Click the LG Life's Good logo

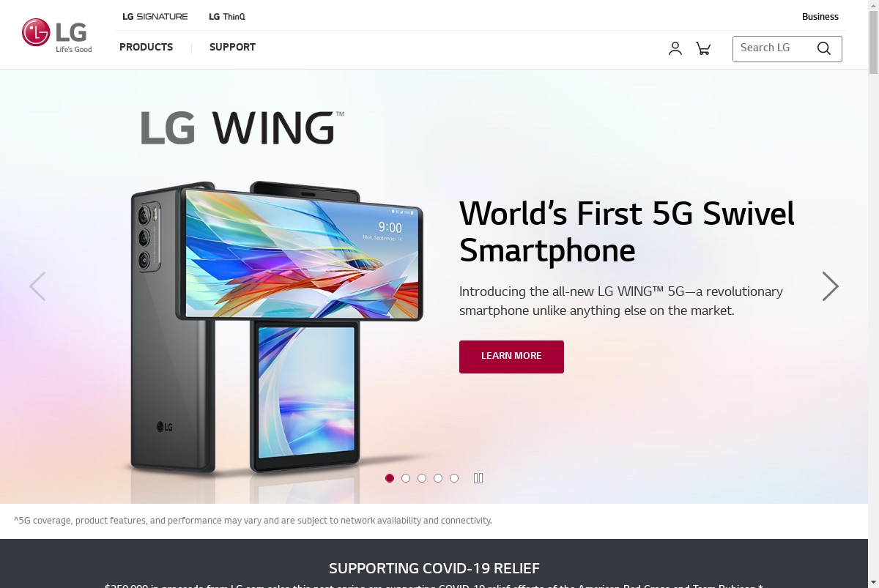[x=57, y=35]
